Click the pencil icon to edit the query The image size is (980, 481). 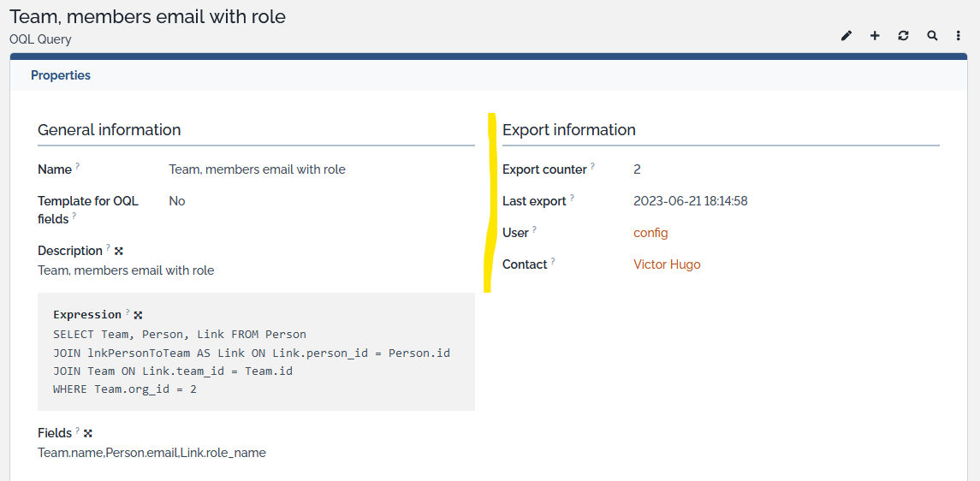point(846,36)
